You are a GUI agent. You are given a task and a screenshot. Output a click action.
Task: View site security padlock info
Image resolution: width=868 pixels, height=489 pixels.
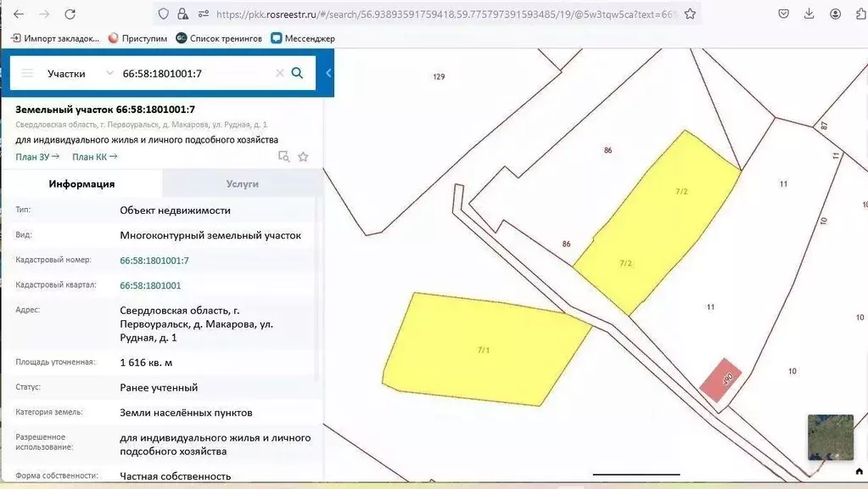point(182,14)
